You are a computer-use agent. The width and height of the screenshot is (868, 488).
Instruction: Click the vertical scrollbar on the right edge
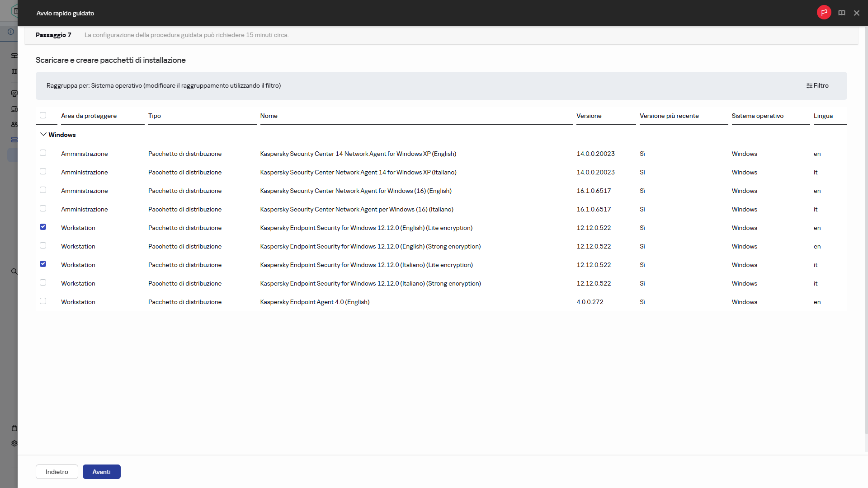coord(866,226)
